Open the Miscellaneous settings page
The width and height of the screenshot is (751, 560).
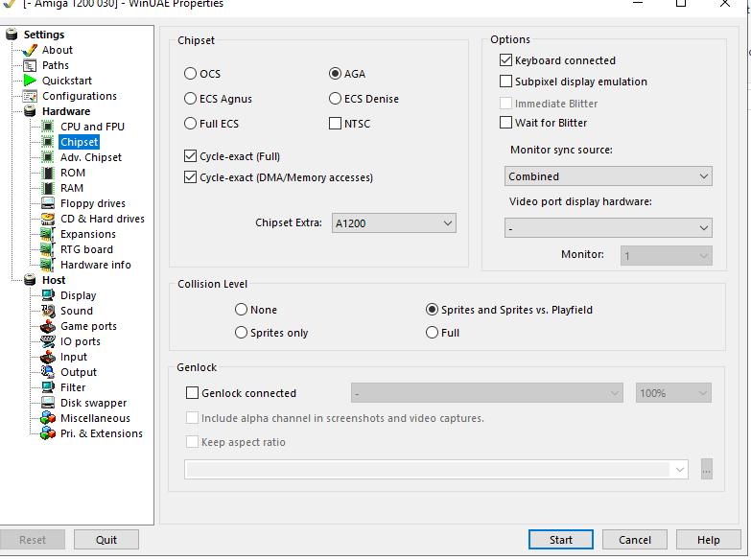(x=95, y=418)
